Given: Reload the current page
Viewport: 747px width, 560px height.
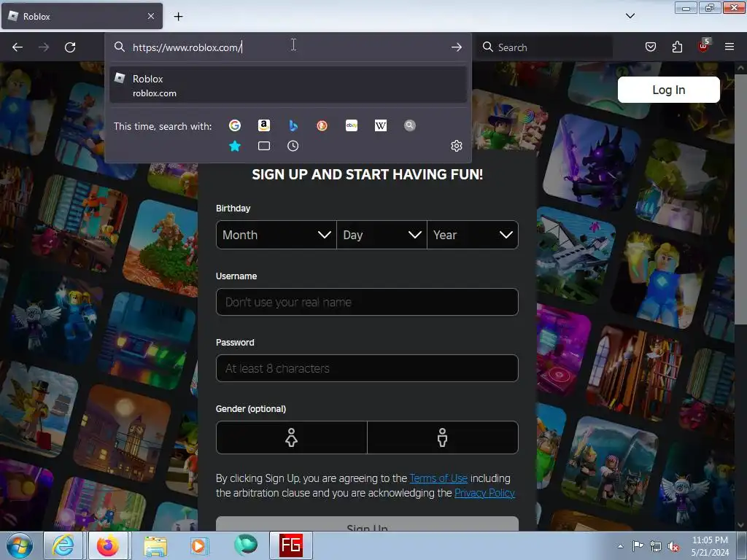Looking at the screenshot, I should pos(70,47).
